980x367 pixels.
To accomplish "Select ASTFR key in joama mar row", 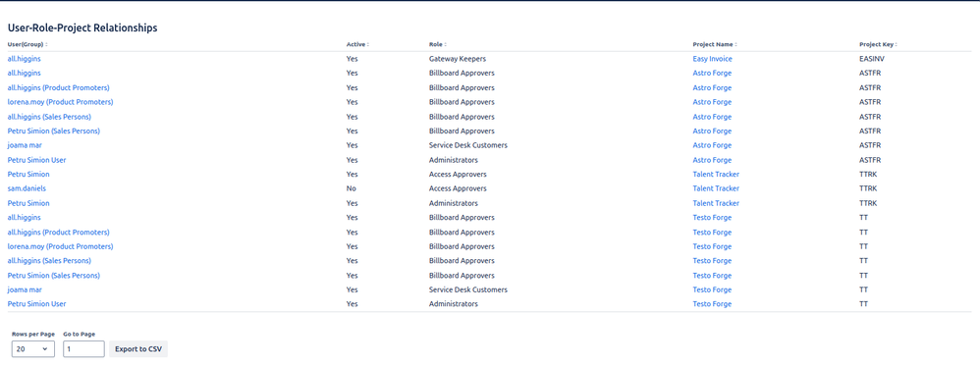I will click(x=870, y=145).
